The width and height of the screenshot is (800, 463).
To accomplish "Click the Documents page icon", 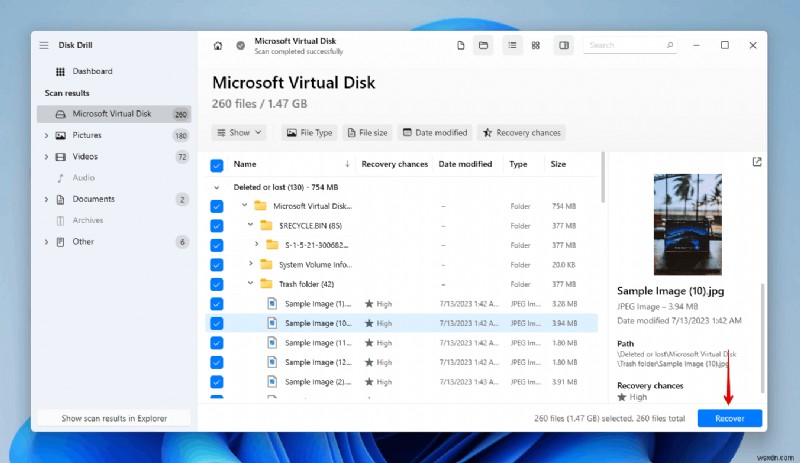I will [60, 199].
